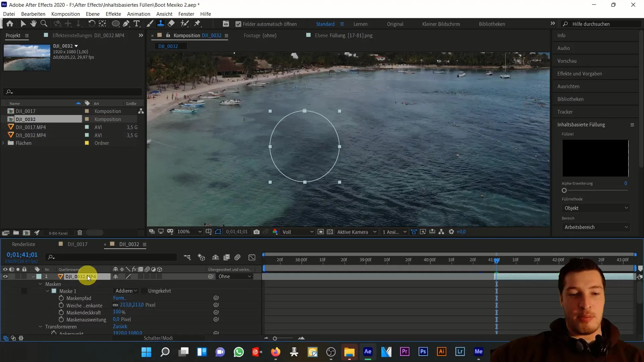644x362 pixels.
Task: Toggle Umgekehrt checkbox for Maske 1
Action: coord(144,291)
